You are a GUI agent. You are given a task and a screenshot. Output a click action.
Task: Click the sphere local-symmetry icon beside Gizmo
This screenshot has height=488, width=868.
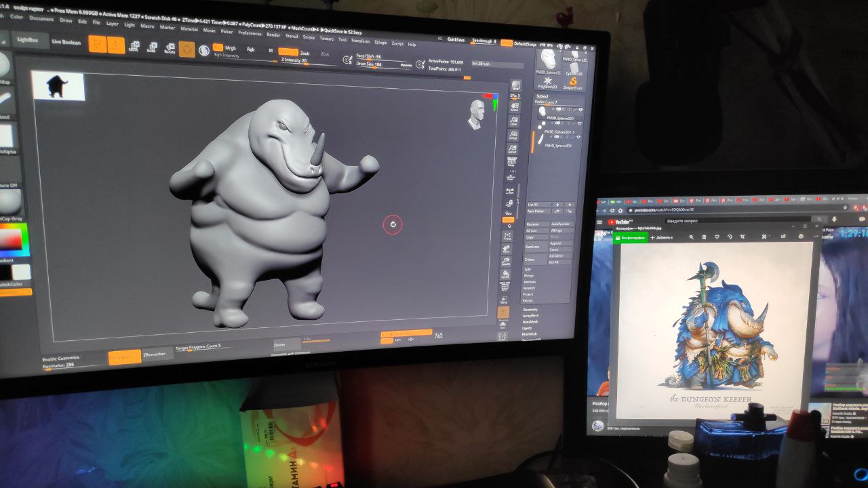pyautogui.click(x=204, y=50)
